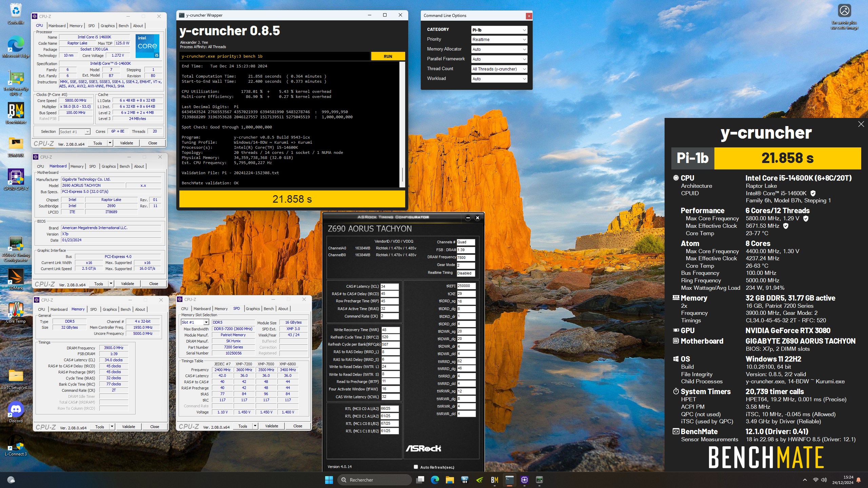The width and height of the screenshot is (868, 488).
Task: Open Graphics tab in CPU-Z Mainboard window
Action: point(108,166)
